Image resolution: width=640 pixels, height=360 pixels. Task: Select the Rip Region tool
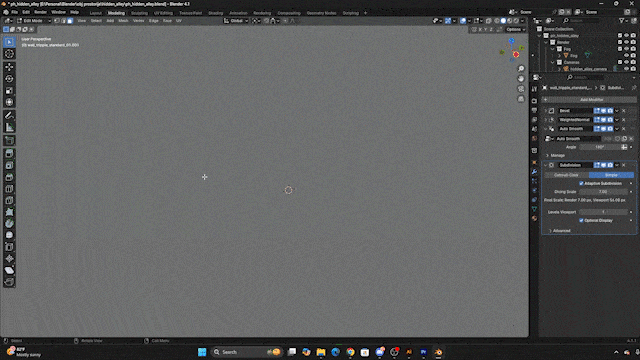tap(9, 282)
